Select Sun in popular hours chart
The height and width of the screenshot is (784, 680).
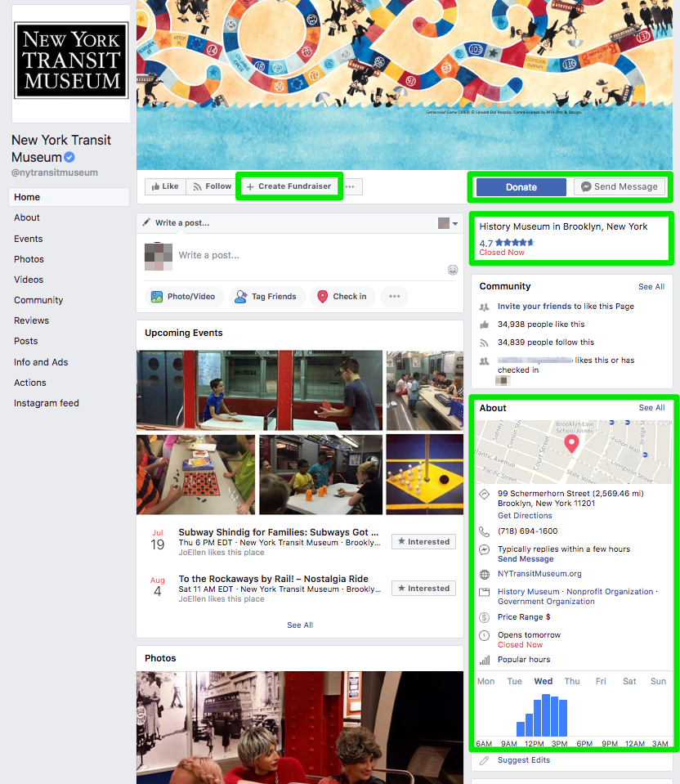tap(658, 681)
